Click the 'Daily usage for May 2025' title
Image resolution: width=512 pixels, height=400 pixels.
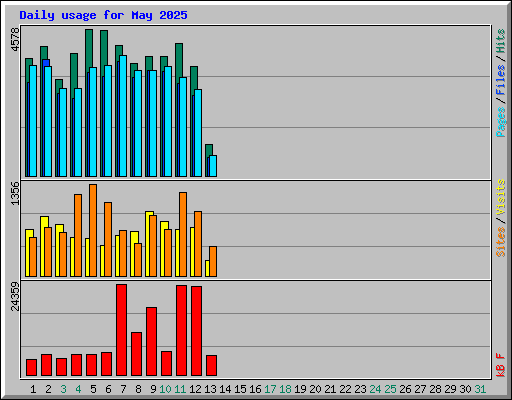103,15
